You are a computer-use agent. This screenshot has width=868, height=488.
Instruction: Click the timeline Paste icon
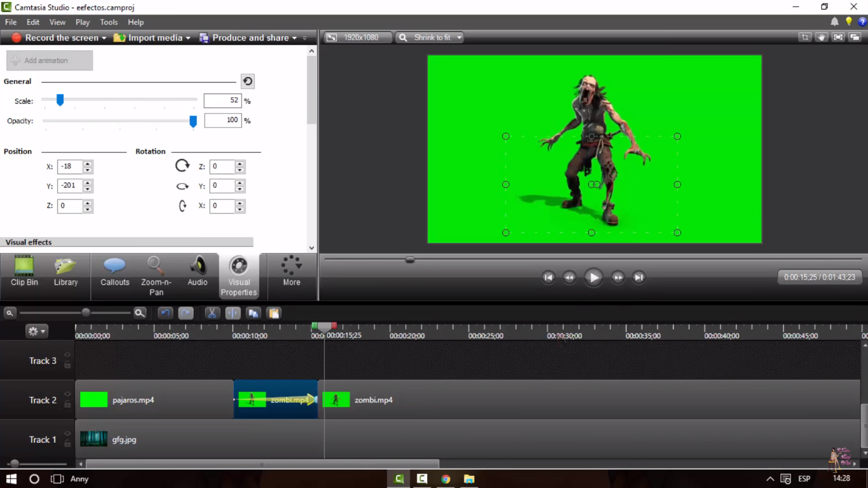(x=273, y=313)
